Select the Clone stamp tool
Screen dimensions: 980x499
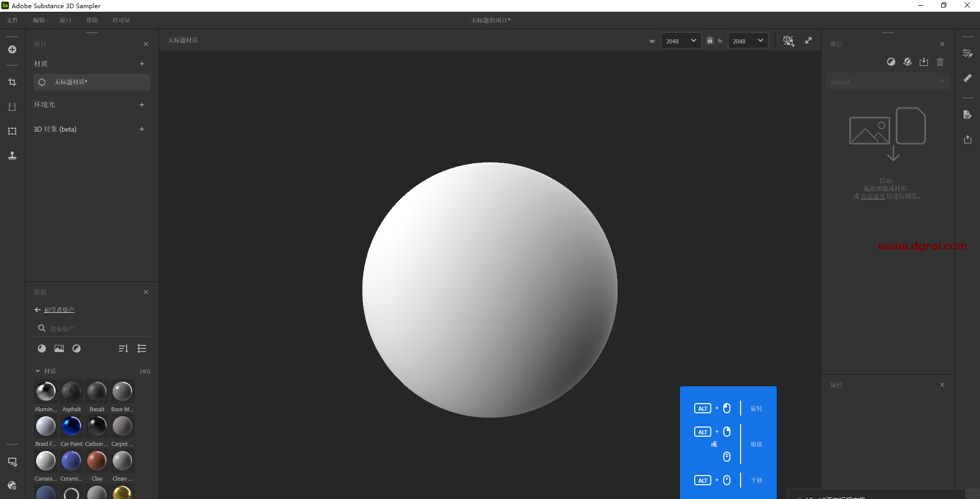12,156
